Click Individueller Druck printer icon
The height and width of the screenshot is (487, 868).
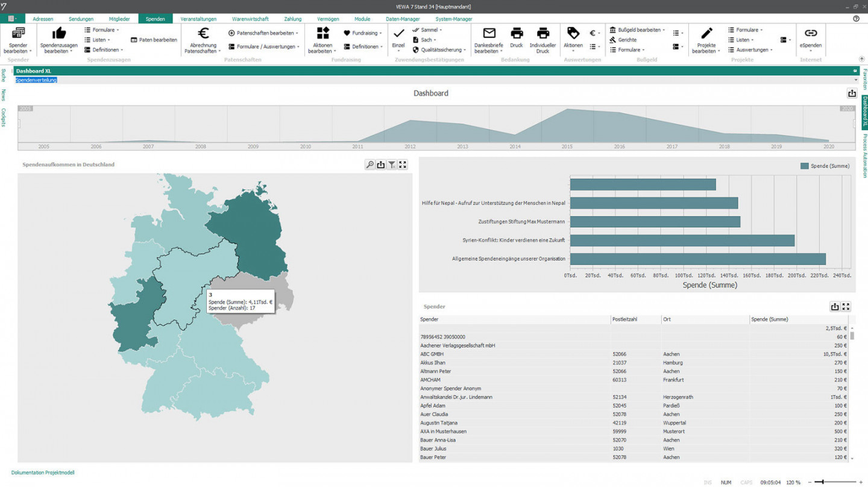pos(543,33)
